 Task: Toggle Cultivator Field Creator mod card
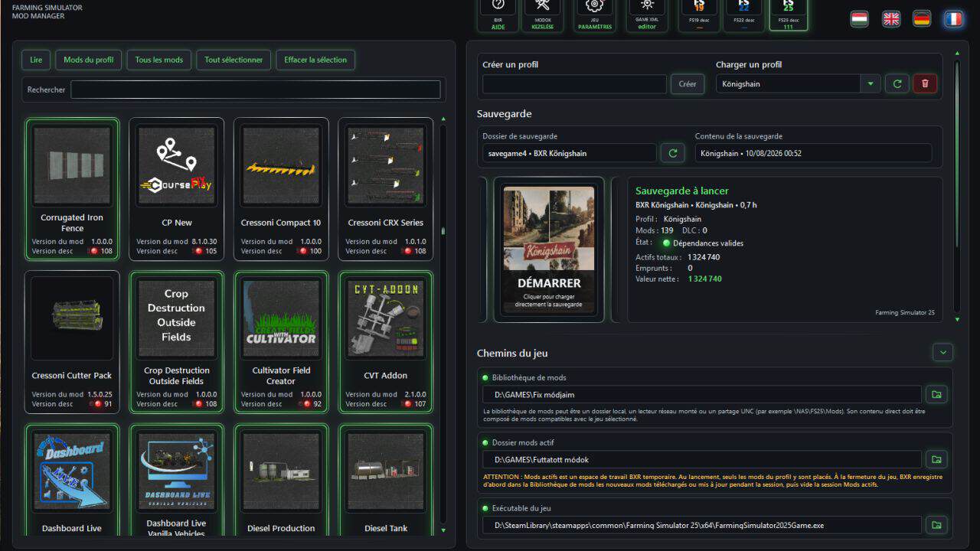coord(281,342)
